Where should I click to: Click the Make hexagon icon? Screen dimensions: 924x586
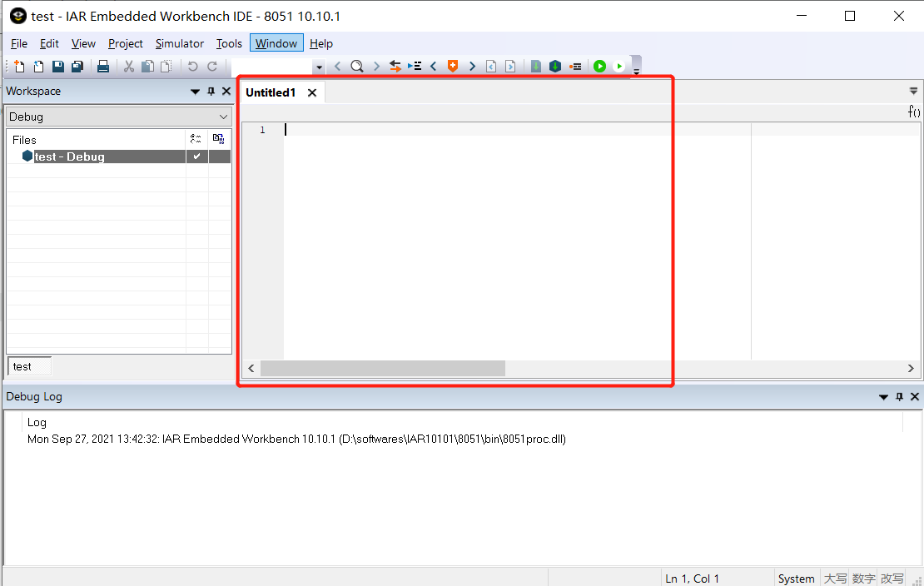(555, 66)
